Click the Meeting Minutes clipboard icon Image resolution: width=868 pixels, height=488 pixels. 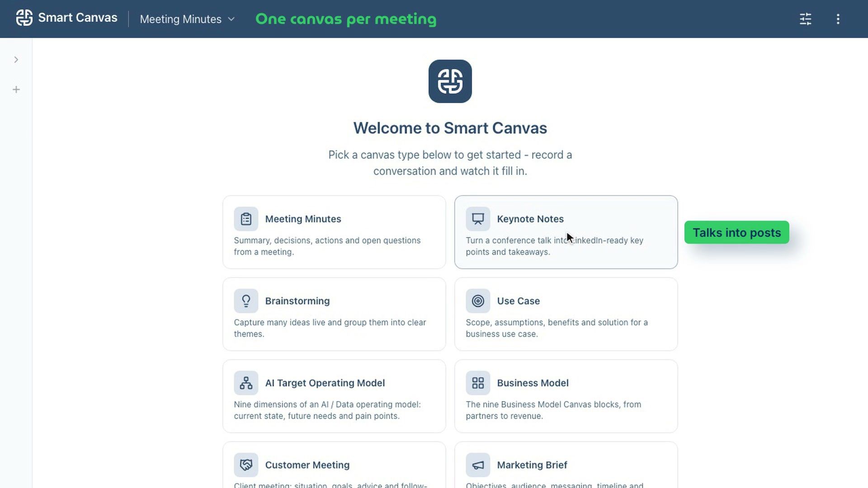pyautogui.click(x=246, y=219)
